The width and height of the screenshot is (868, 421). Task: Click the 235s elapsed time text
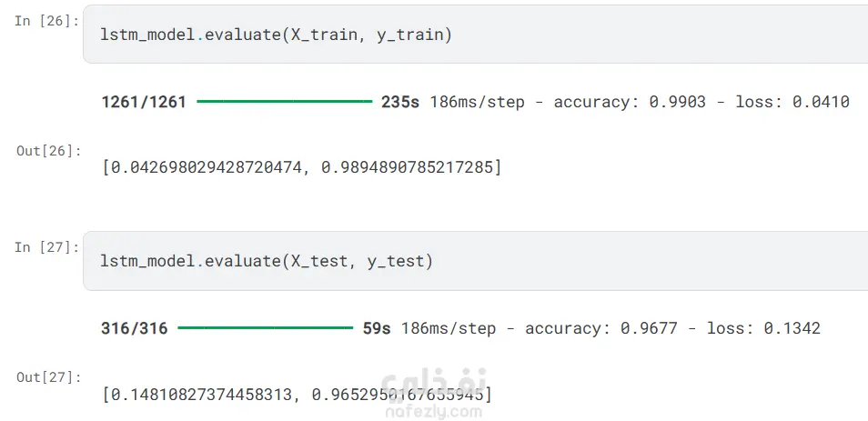[x=400, y=102]
